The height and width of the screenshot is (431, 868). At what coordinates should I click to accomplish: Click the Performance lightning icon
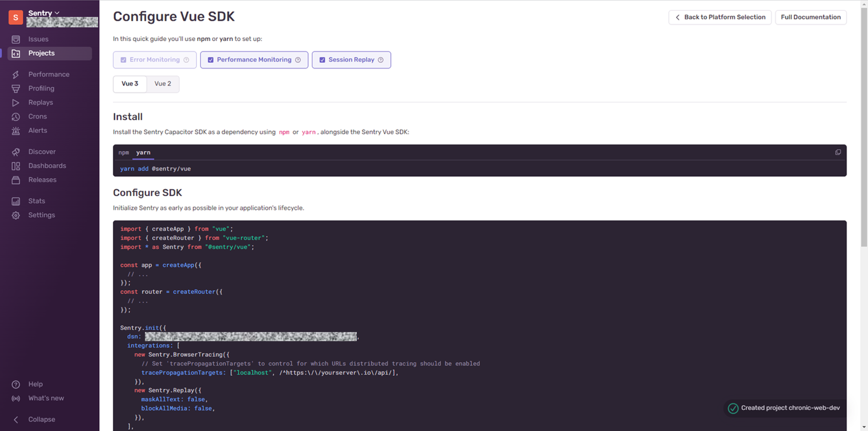click(16, 75)
